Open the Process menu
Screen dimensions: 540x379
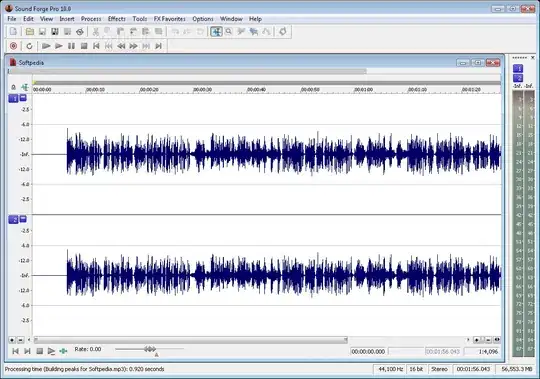[91, 19]
